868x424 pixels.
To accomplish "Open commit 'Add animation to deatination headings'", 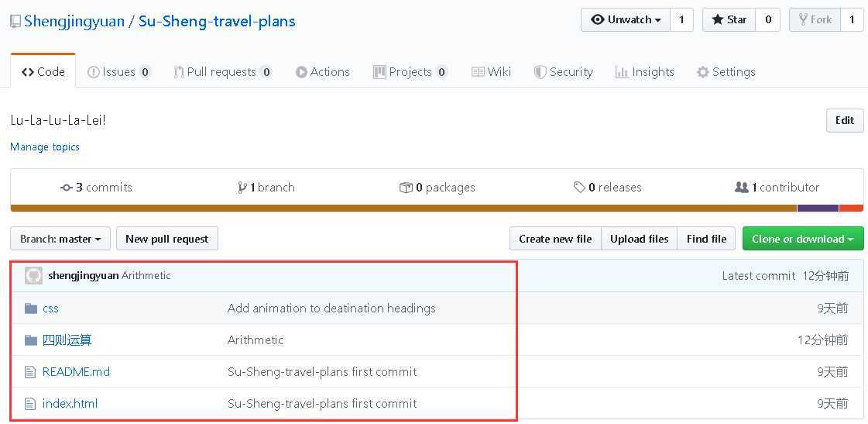I will (331, 309).
